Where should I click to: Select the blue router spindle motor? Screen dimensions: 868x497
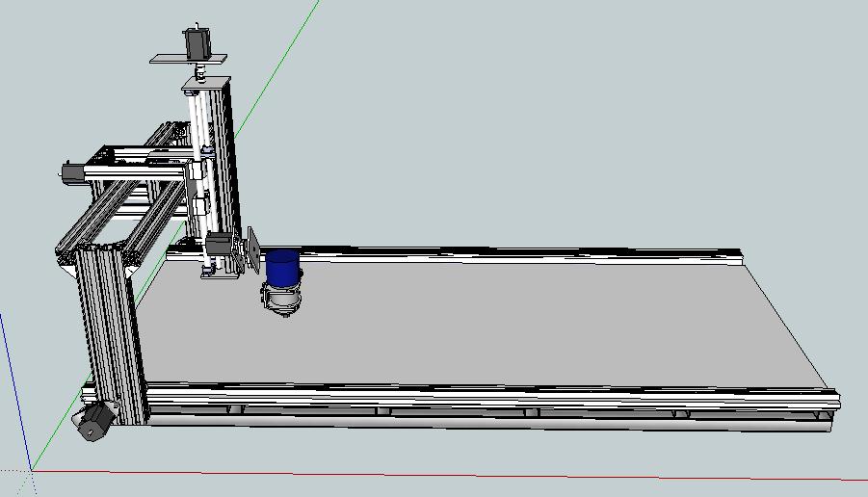pyautogui.click(x=282, y=269)
